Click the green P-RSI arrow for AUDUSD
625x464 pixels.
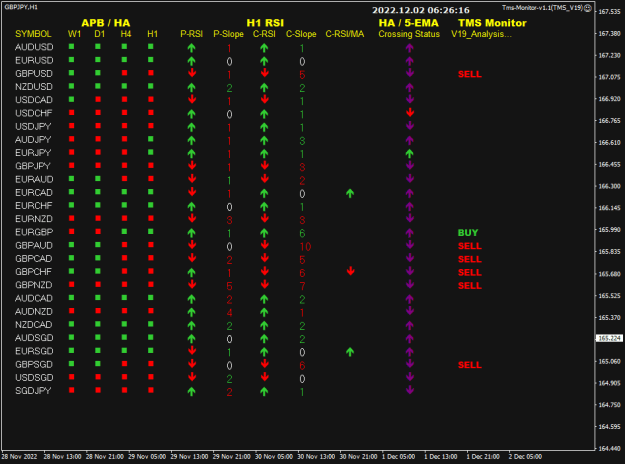click(191, 48)
